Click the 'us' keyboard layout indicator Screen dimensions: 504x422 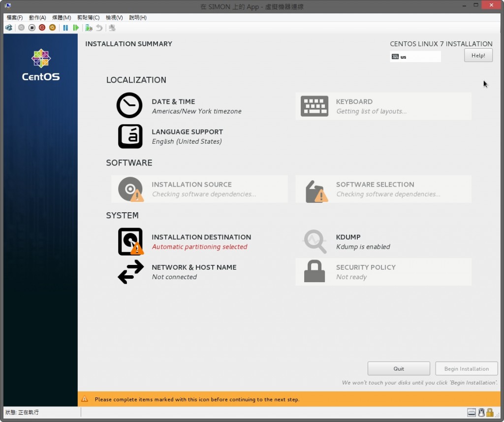(415, 57)
